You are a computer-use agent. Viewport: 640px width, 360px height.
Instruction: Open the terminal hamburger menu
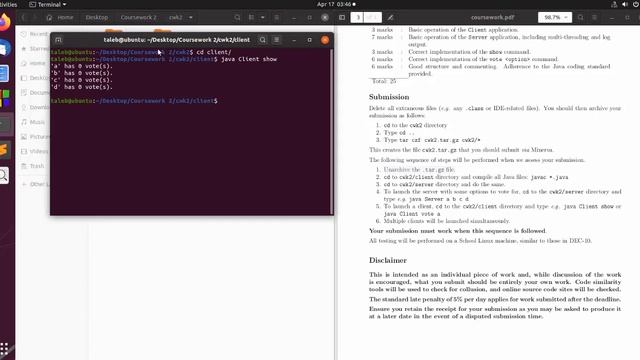click(277, 40)
